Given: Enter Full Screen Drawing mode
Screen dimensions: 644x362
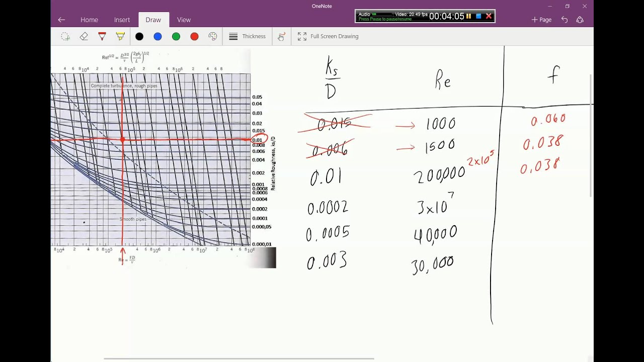Looking at the screenshot, I should pos(328,36).
